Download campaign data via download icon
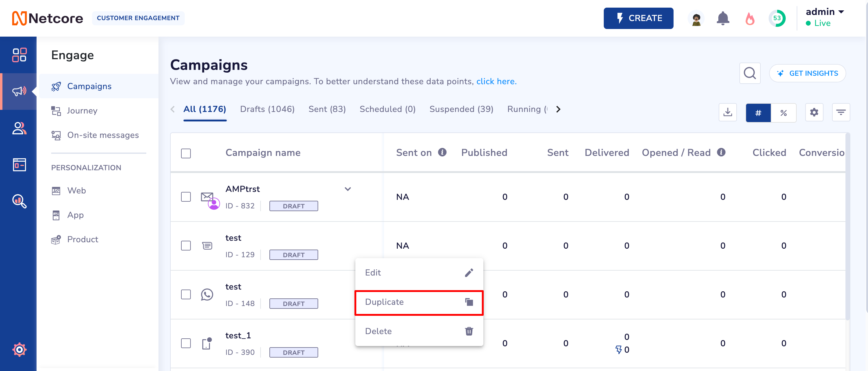Screen dimensions: 868x371 [727, 112]
